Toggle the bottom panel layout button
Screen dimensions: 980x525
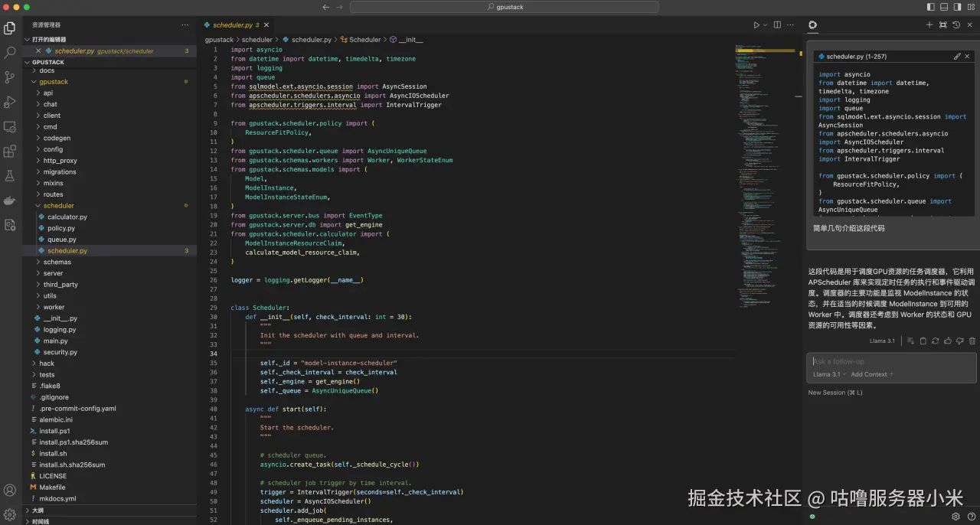pyautogui.click(x=944, y=7)
